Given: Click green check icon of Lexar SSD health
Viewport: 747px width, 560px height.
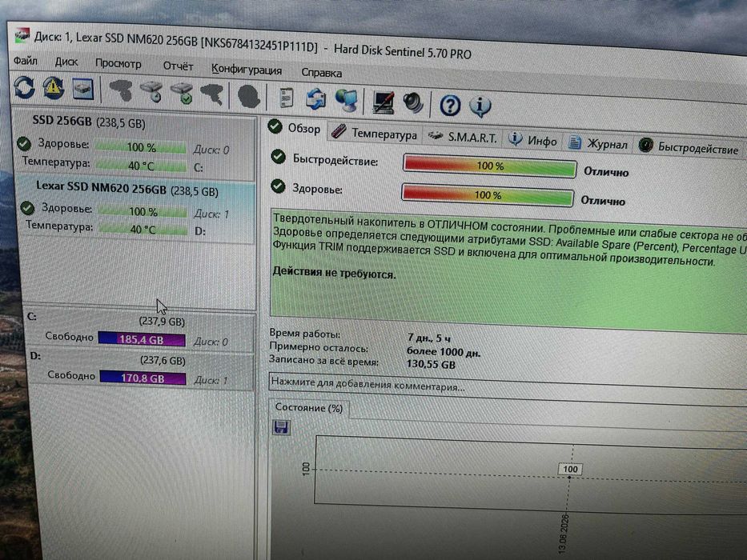Looking at the screenshot, I should [27, 208].
